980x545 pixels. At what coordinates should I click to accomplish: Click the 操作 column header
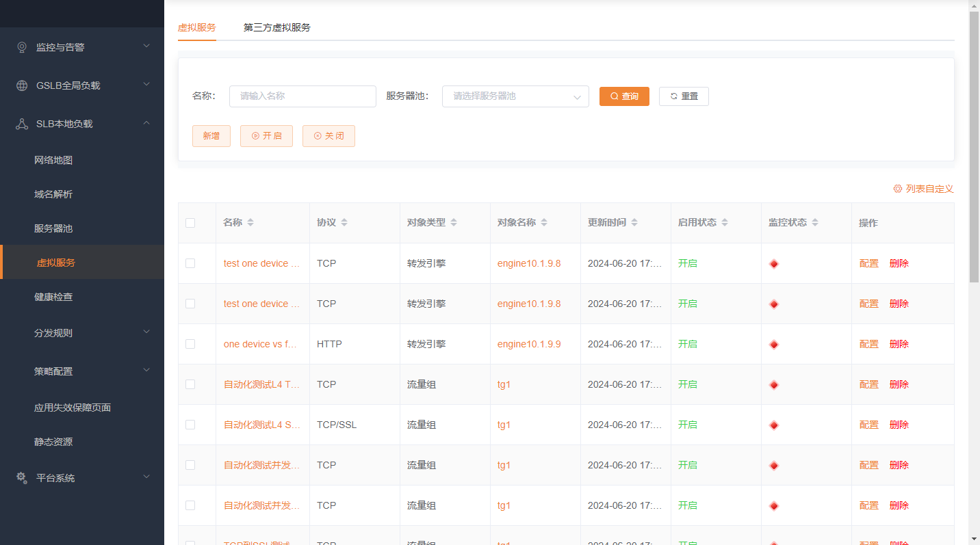tap(868, 223)
